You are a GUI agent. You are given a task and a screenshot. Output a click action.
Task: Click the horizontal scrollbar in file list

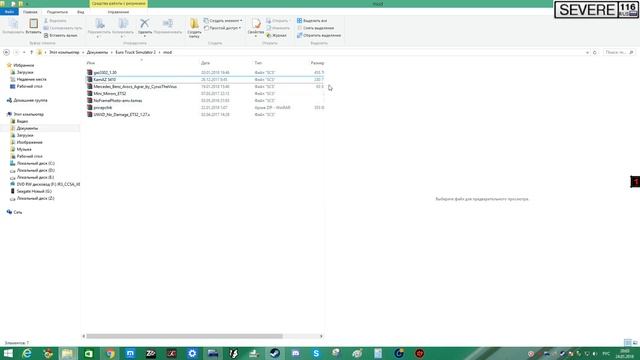click(x=184, y=336)
